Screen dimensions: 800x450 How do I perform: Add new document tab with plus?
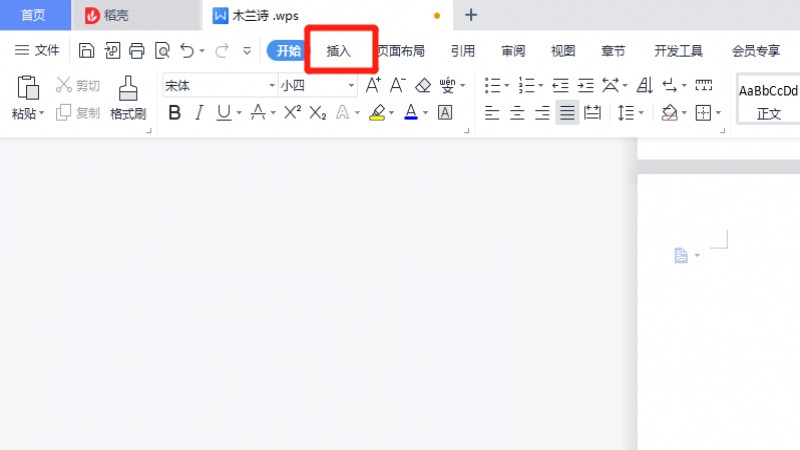[471, 15]
